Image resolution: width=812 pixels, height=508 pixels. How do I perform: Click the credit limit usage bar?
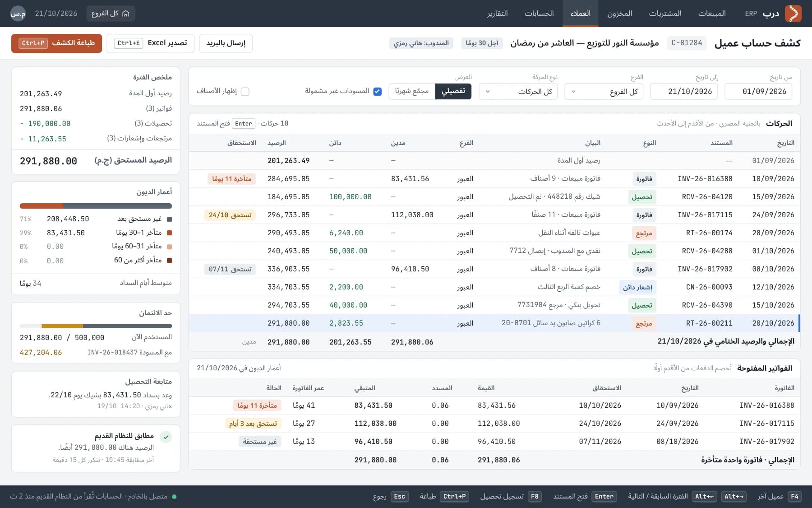[96, 326]
